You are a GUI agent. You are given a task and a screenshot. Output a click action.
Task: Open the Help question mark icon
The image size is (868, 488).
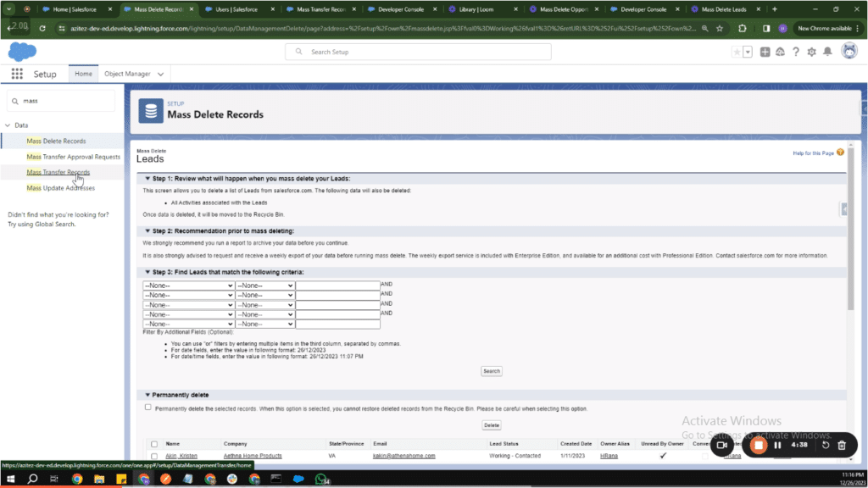[795, 52]
